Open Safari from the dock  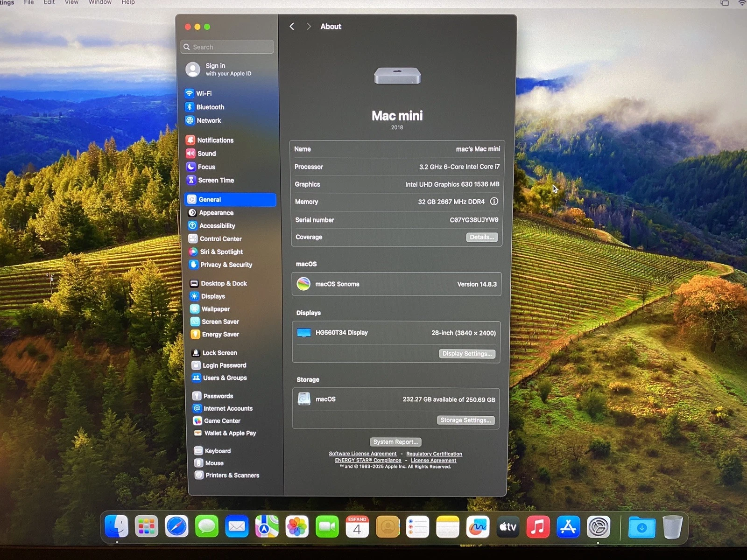click(x=176, y=527)
